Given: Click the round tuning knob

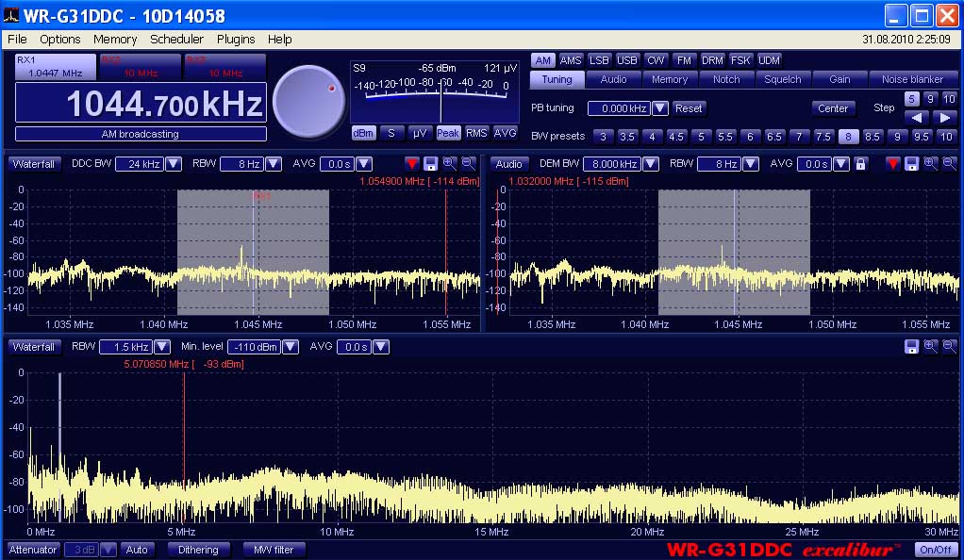Looking at the screenshot, I should [x=308, y=102].
